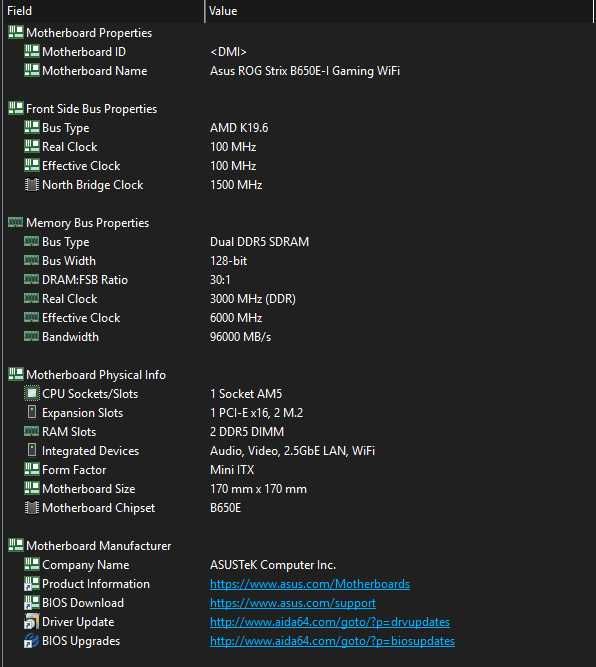Select the Motherboard Name field label
Screen dimensions: 596x667
[x=94, y=71]
